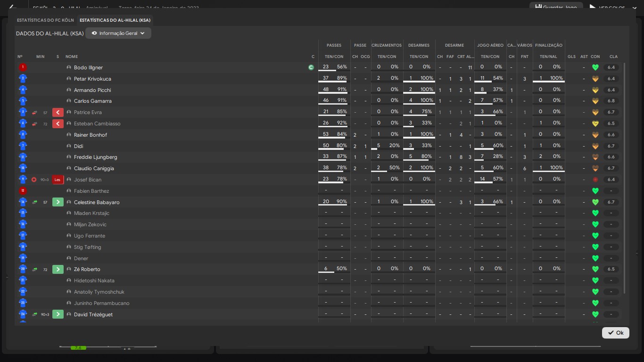Click the condition heart for Dener
Viewport: 644px width, 362px height.
point(595,258)
